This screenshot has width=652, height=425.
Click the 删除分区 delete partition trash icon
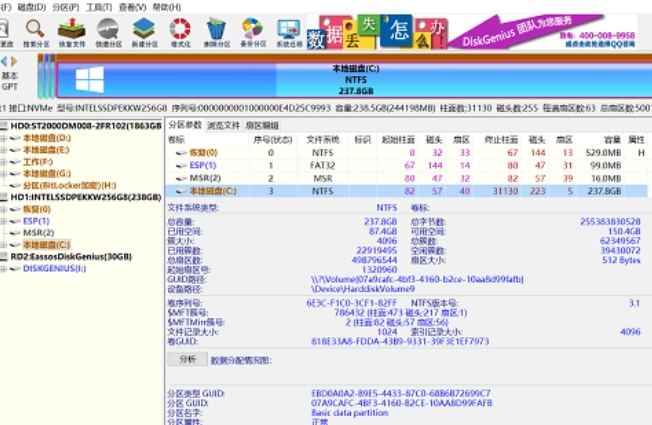click(x=217, y=32)
